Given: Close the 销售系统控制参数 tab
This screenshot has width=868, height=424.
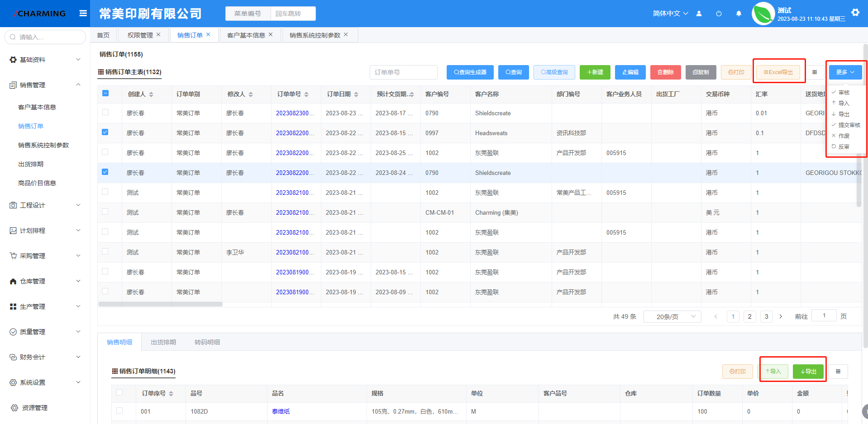Looking at the screenshot, I should coord(346,34).
